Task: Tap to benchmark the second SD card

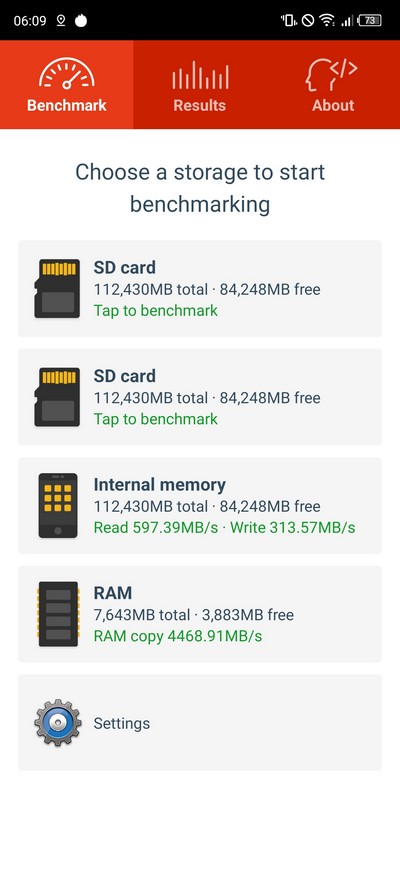Action: coord(156,419)
